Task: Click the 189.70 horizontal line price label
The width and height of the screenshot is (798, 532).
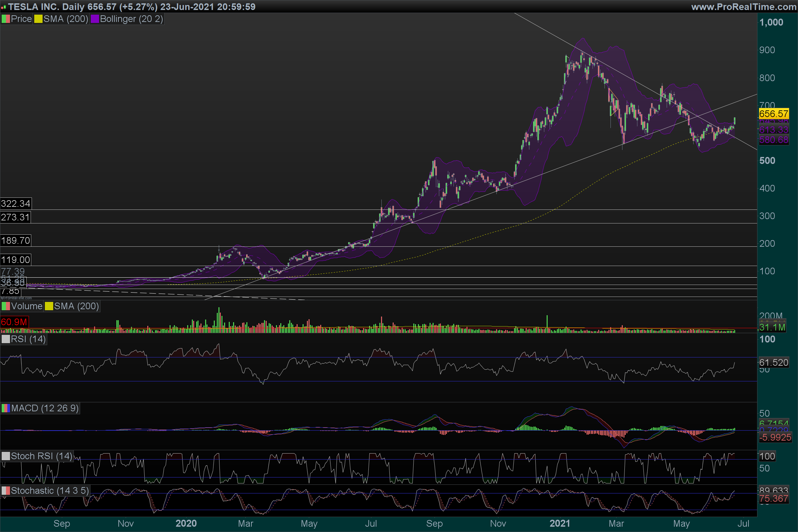Action: coord(16,240)
